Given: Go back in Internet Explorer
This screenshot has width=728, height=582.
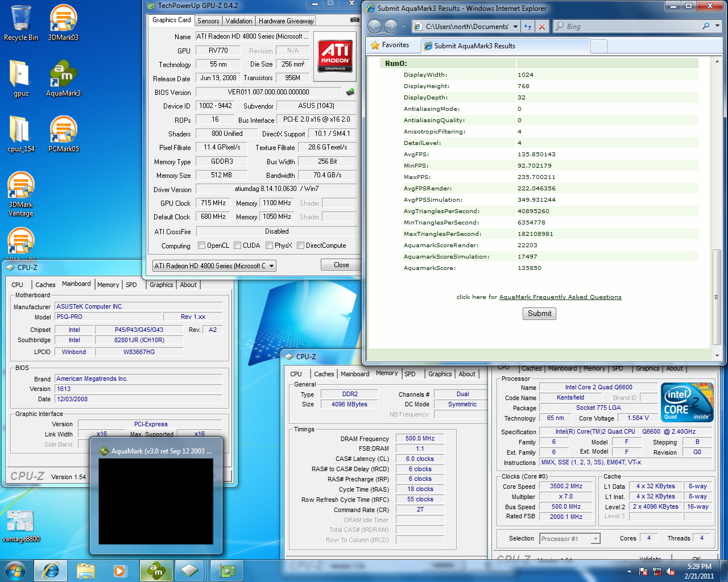Looking at the screenshot, I should (x=374, y=26).
